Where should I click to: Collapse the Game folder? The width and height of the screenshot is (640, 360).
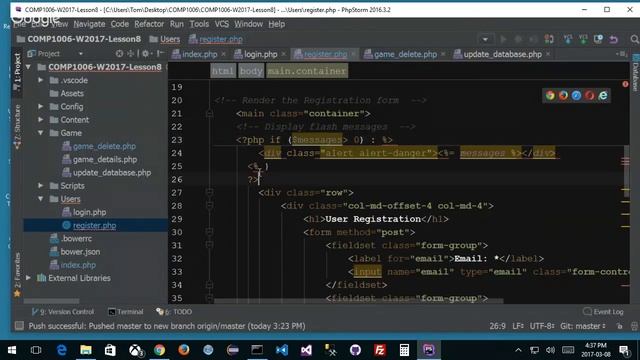pos(41,133)
